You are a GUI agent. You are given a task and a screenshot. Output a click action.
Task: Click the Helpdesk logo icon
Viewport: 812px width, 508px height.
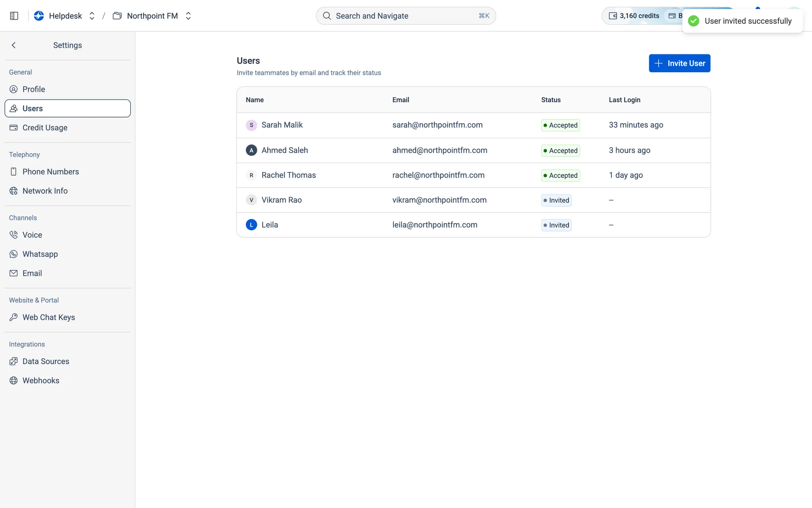[x=39, y=16]
